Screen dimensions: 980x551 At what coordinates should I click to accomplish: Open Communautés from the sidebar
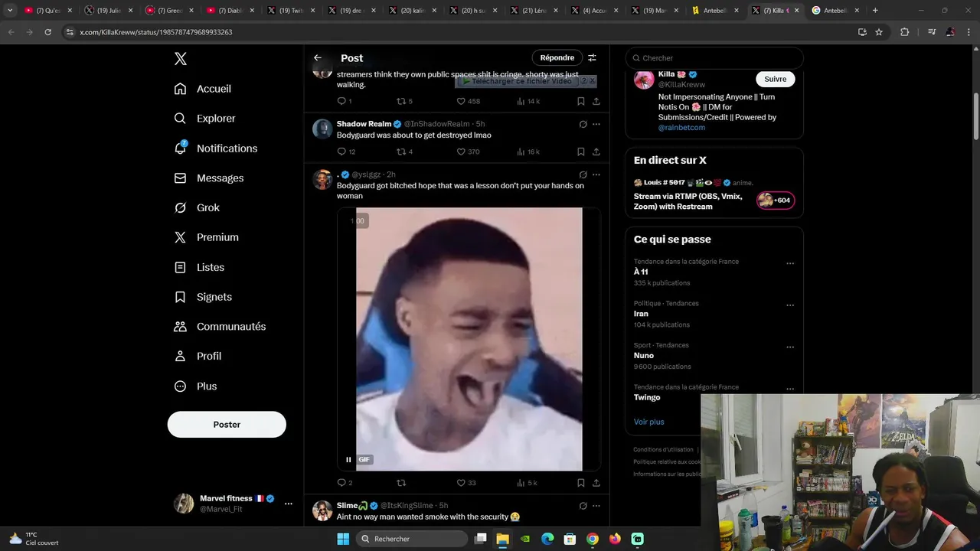tap(220, 327)
